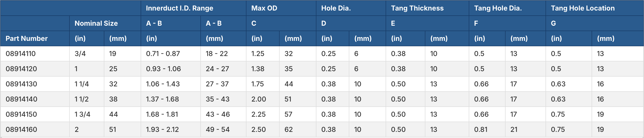Click the 1 3/4 nominal size cell
This screenshot has height=138, width=644.
pyautogui.click(x=82, y=115)
